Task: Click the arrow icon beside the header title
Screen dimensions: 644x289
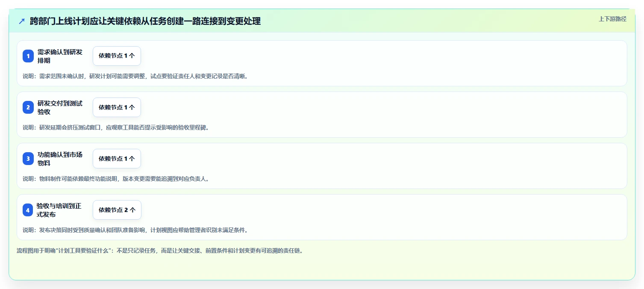Action: (22, 21)
